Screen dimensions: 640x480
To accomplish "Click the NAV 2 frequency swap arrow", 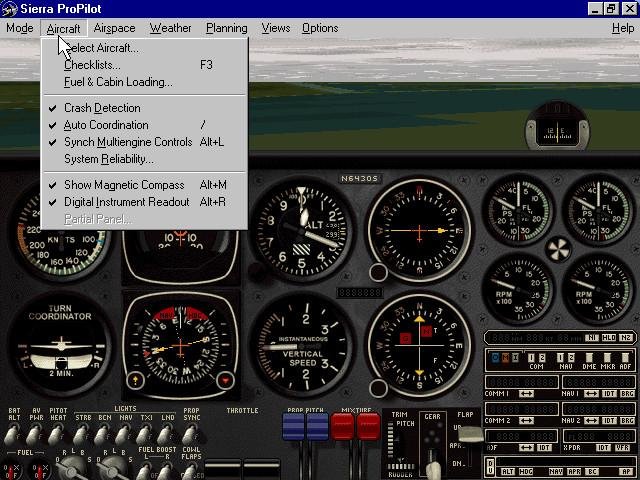I will 591,420.
